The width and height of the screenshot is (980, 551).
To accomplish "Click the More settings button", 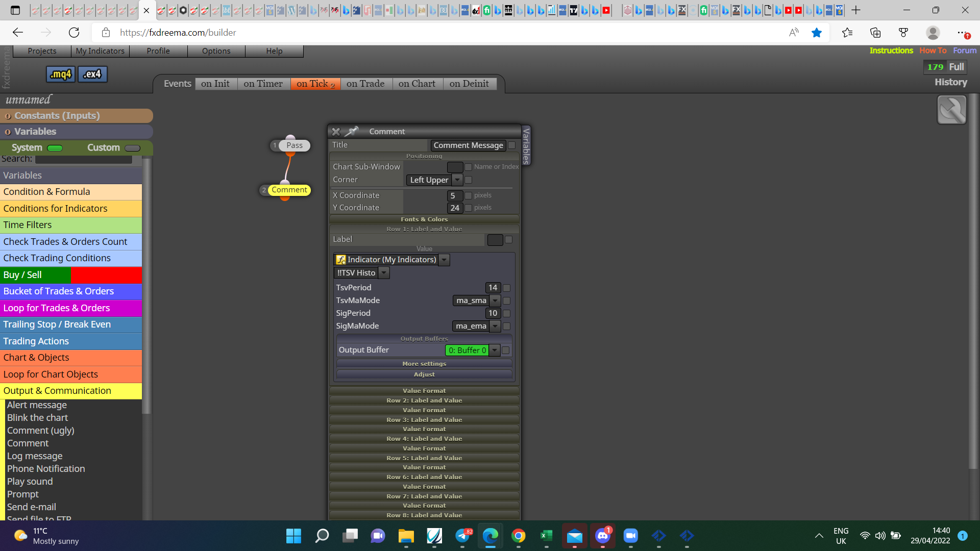I will [424, 364].
